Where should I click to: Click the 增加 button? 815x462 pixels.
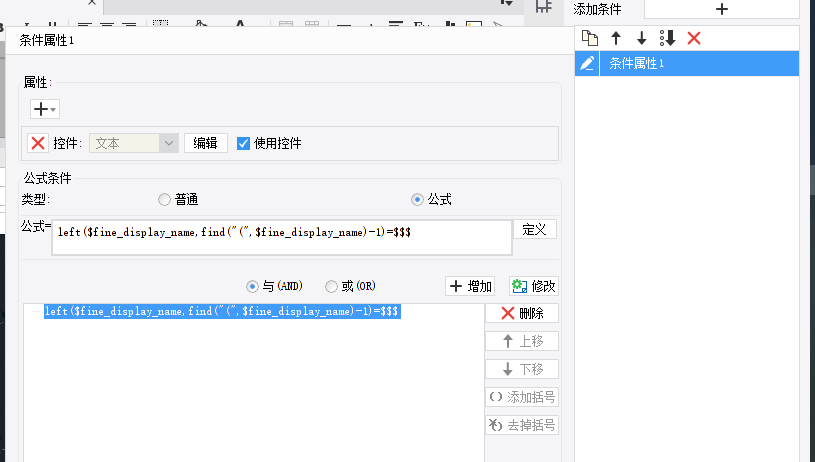pyautogui.click(x=470, y=286)
